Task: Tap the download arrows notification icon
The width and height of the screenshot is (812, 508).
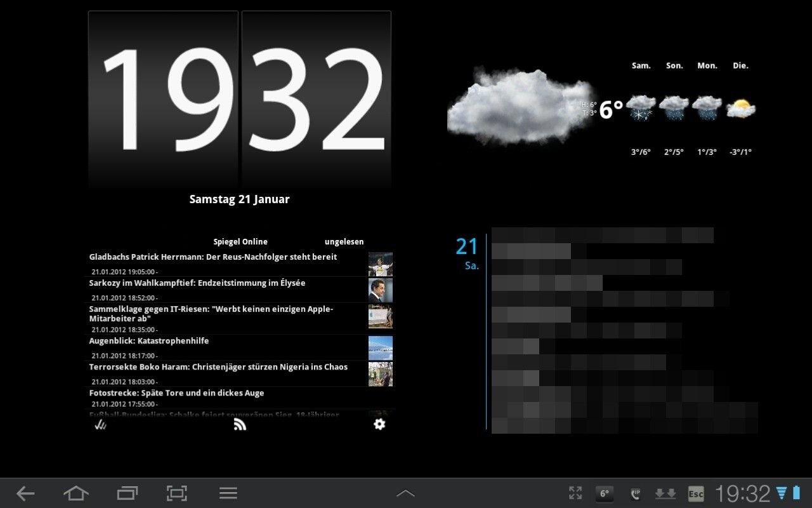Action: pyautogui.click(x=665, y=493)
